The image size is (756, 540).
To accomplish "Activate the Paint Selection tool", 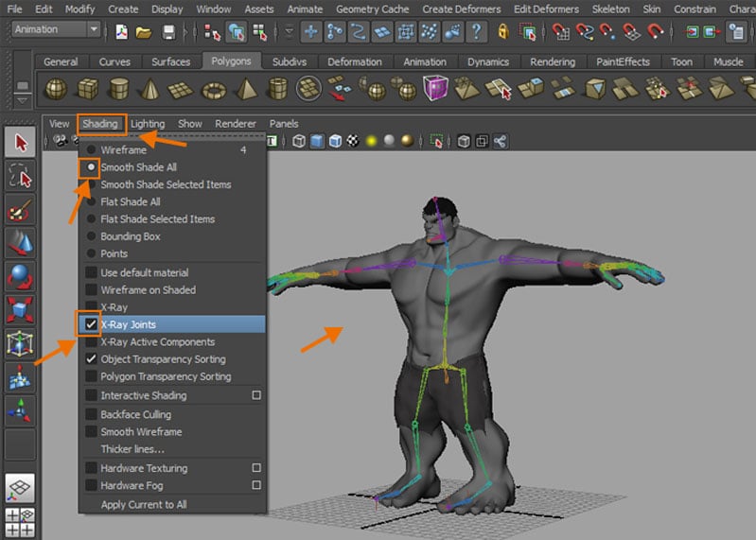I will (20, 209).
